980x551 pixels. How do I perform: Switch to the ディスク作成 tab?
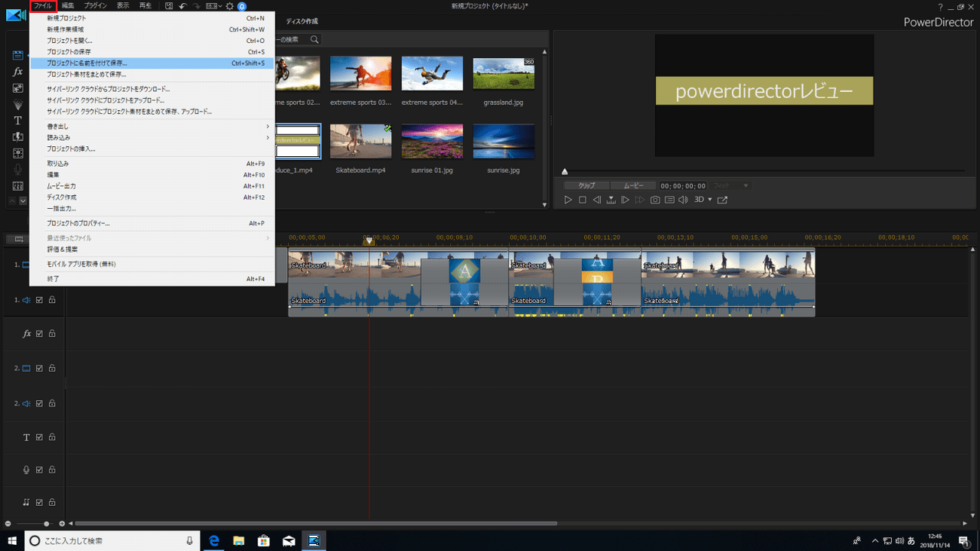pos(302,21)
